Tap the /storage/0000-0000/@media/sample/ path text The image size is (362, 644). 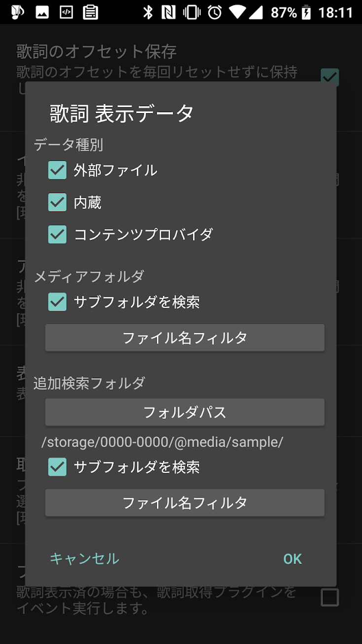162,442
